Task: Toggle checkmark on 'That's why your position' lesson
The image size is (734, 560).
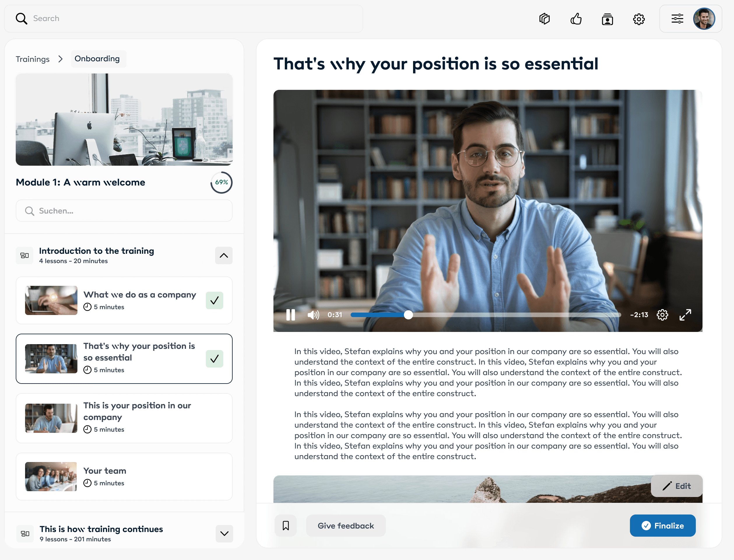Action: (214, 359)
